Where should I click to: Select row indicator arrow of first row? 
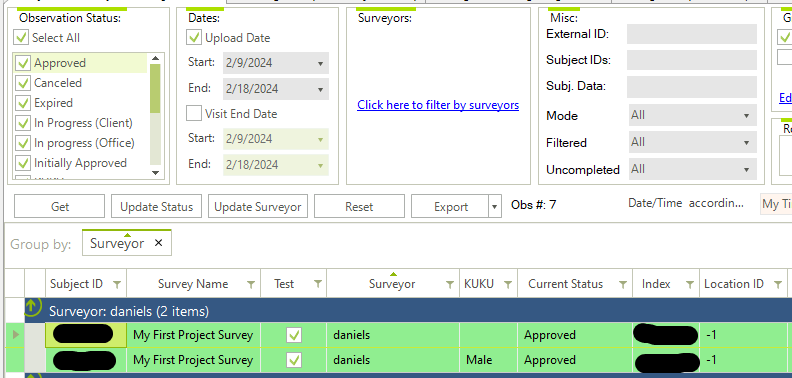15,334
